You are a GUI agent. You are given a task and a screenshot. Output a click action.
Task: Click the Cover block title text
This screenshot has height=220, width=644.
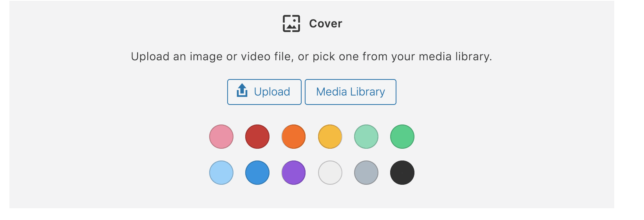click(x=326, y=23)
